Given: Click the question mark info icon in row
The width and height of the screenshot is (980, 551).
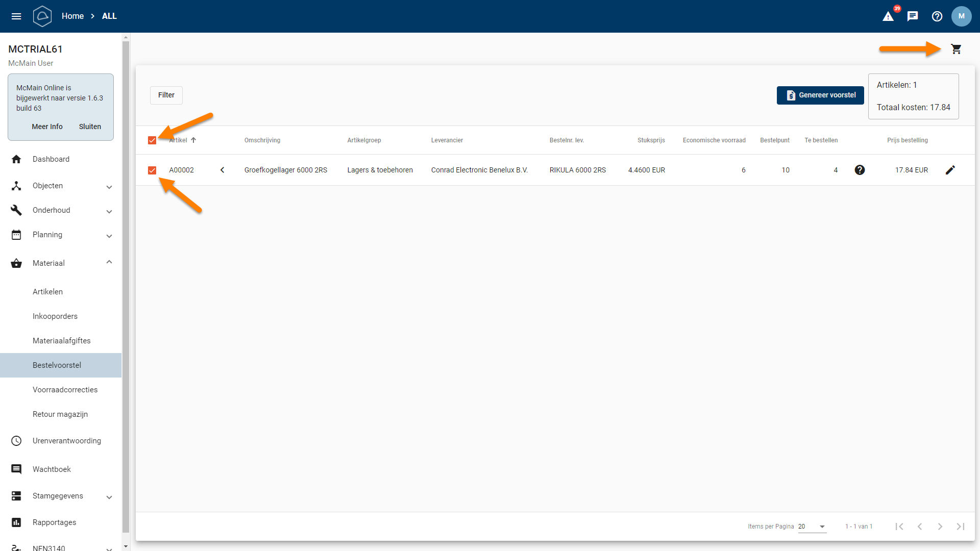Looking at the screenshot, I should (860, 170).
